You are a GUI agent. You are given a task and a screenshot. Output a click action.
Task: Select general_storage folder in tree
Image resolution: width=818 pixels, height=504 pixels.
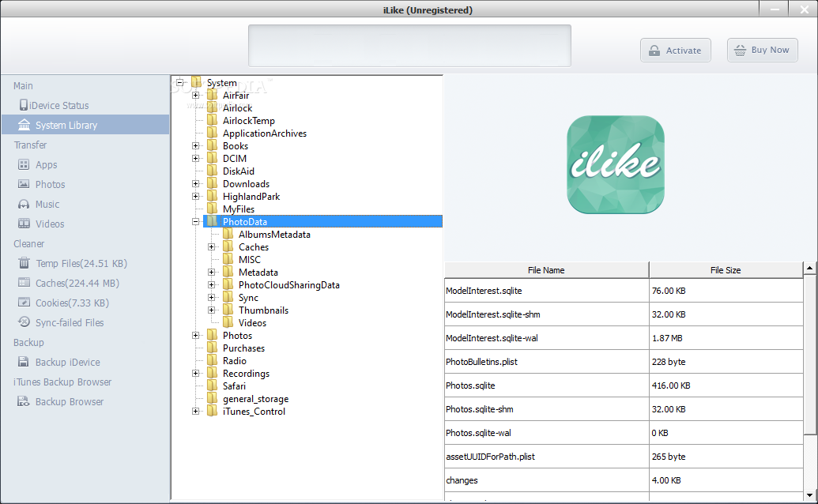(x=255, y=399)
